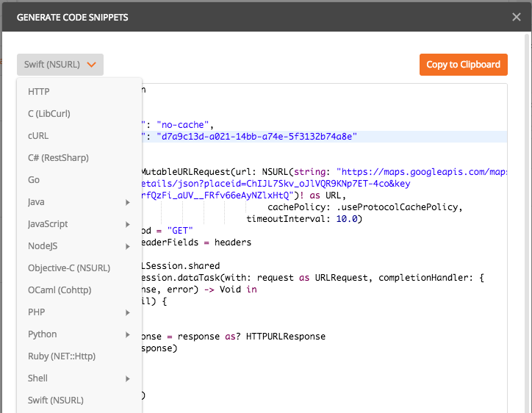Choose Swift (NSURL) in the menu list
The image size is (532, 413).
pos(56,401)
